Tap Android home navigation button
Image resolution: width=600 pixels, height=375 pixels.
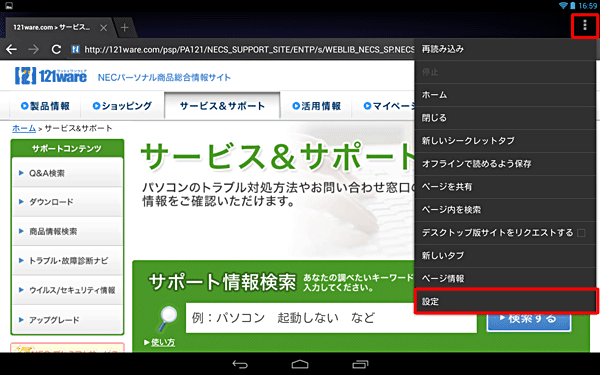(300, 364)
